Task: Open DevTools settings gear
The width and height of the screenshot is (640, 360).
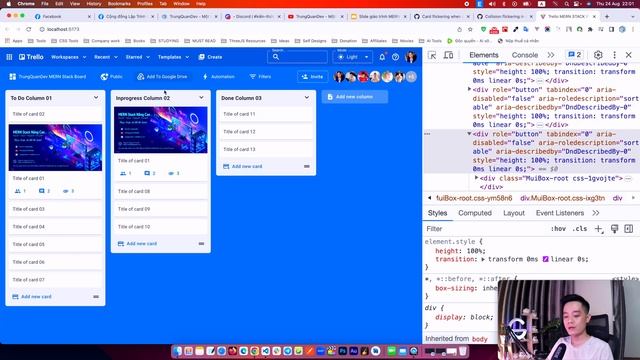Action: (598, 55)
